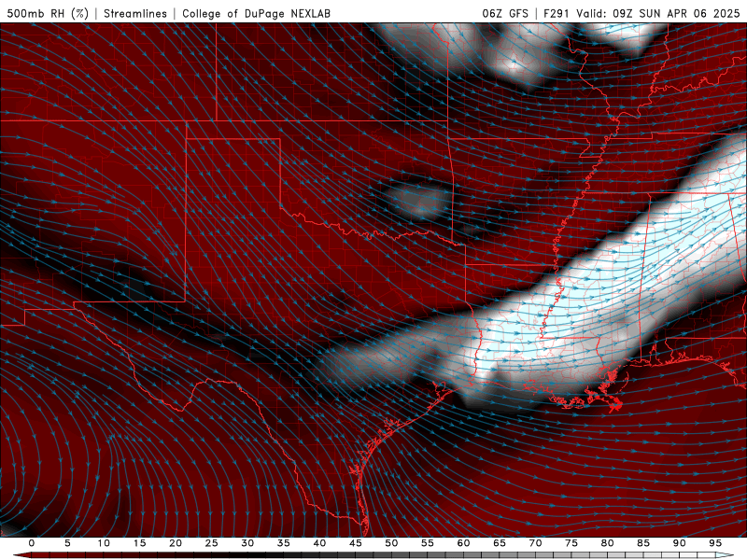Click the '25' tick label on colorbar

pos(212,543)
